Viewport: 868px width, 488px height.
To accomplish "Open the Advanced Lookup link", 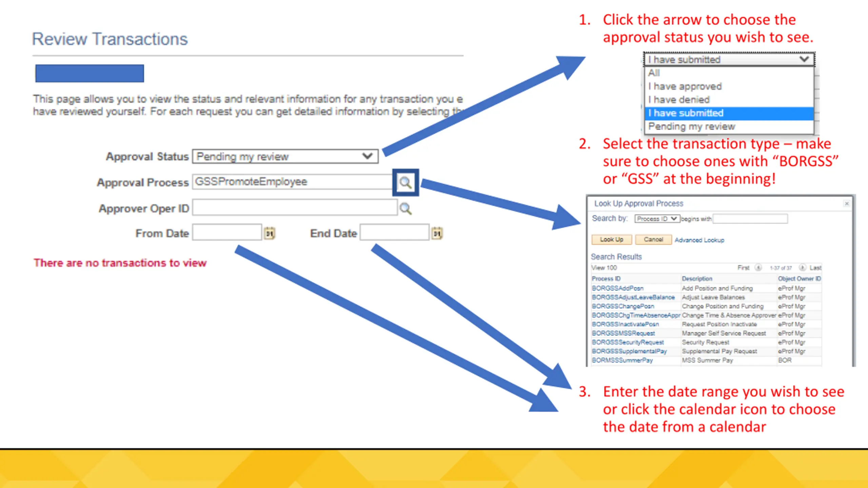I will tap(699, 240).
